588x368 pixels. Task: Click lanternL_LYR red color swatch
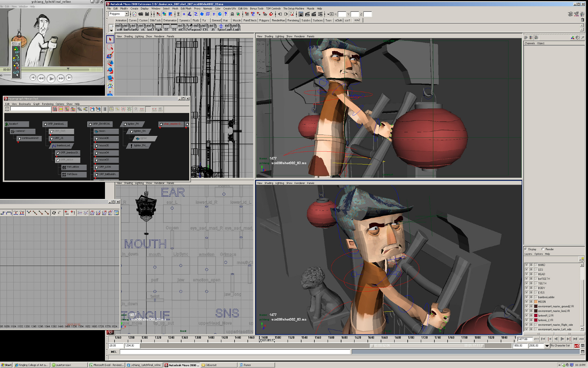(x=536, y=320)
